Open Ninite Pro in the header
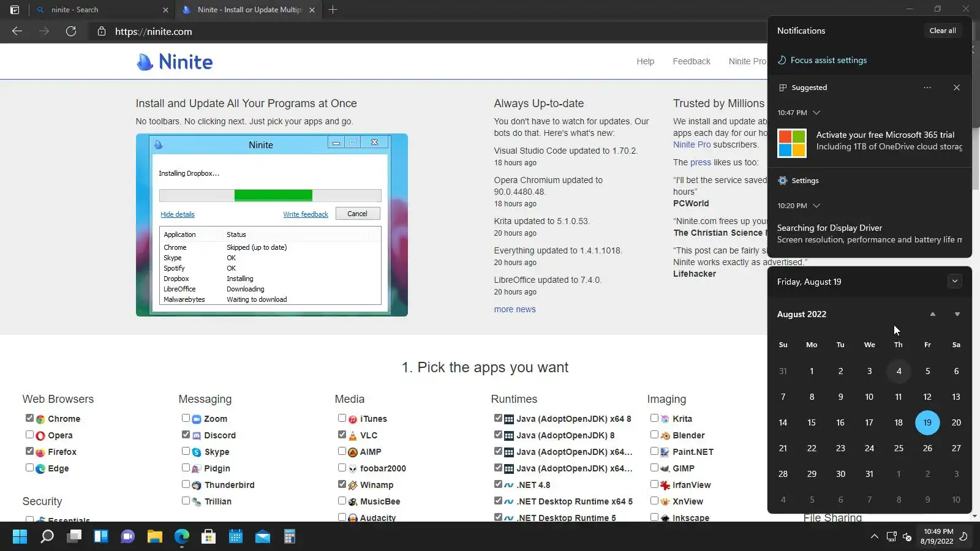 pos(747,61)
